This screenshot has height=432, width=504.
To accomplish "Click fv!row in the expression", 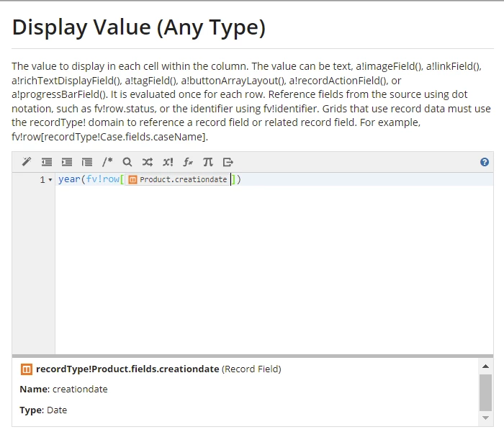I will coord(103,179).
